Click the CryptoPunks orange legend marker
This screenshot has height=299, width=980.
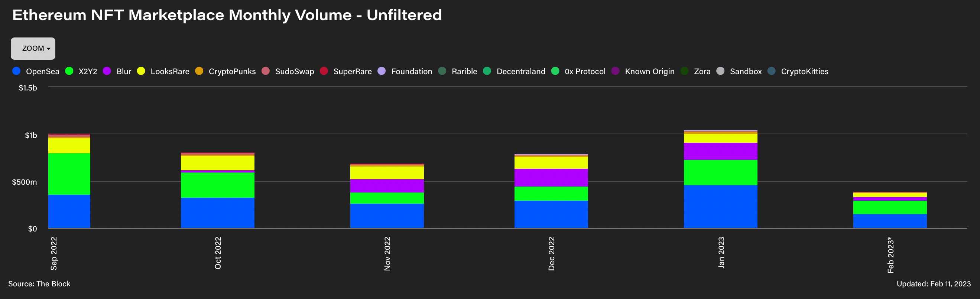199,71
